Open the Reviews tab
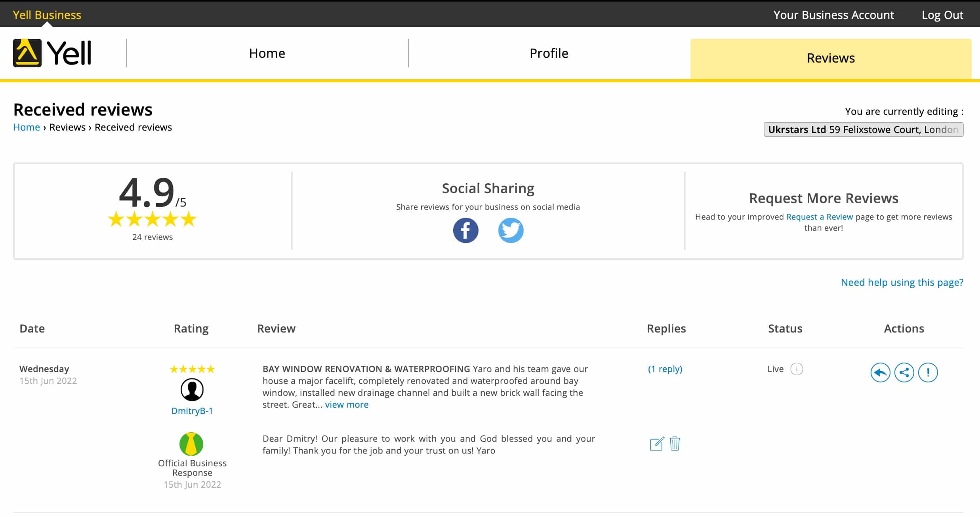Screen dimensions: 980x517 (x=831, y=58)
